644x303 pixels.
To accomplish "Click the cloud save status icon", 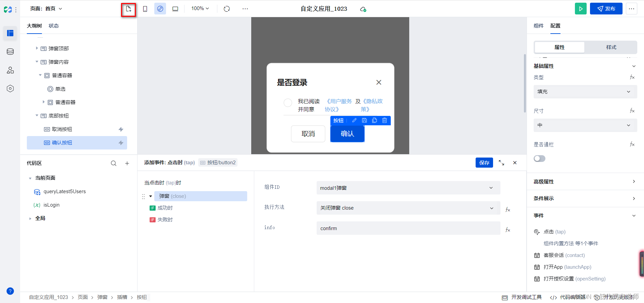I will click(363, 9).
